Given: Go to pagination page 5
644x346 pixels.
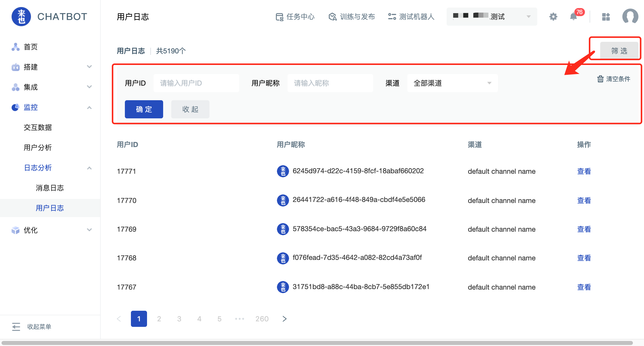Looking at the screenshot, I should [x=220, y=319].
